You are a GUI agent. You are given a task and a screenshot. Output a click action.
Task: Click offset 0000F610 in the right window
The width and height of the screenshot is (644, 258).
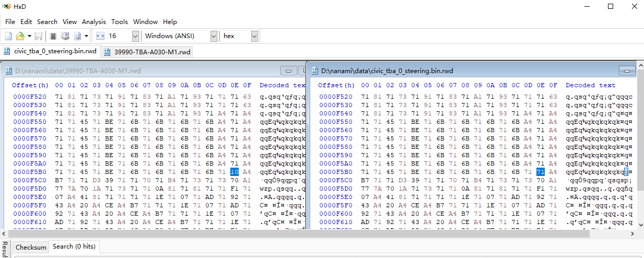pos(336,222)
